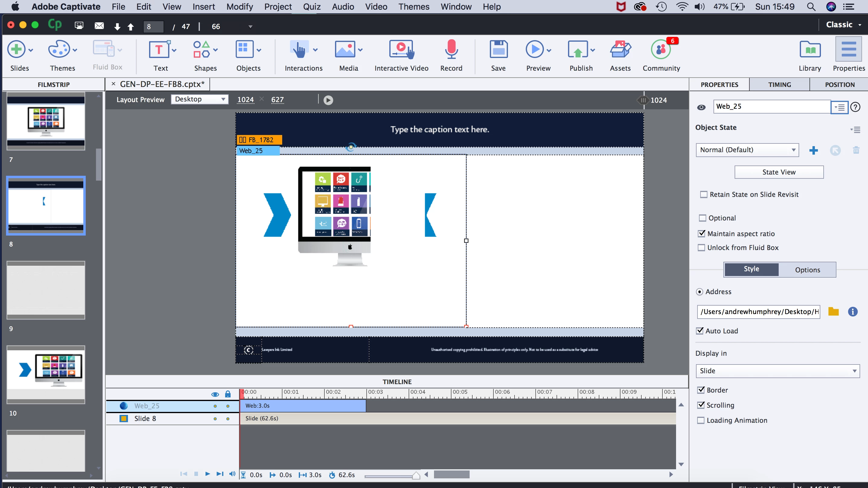Click the Publish icon
Viewport: 868px width, 488px height.
(x=578, y=50)
